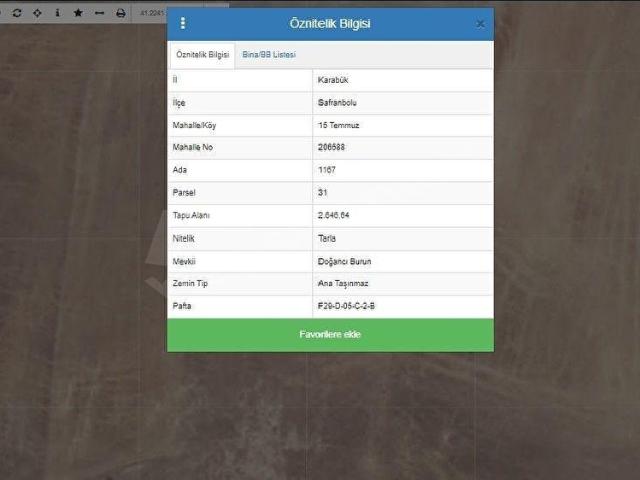Click the info 'i' icon in the toolbar

click(x=58, y=13)
